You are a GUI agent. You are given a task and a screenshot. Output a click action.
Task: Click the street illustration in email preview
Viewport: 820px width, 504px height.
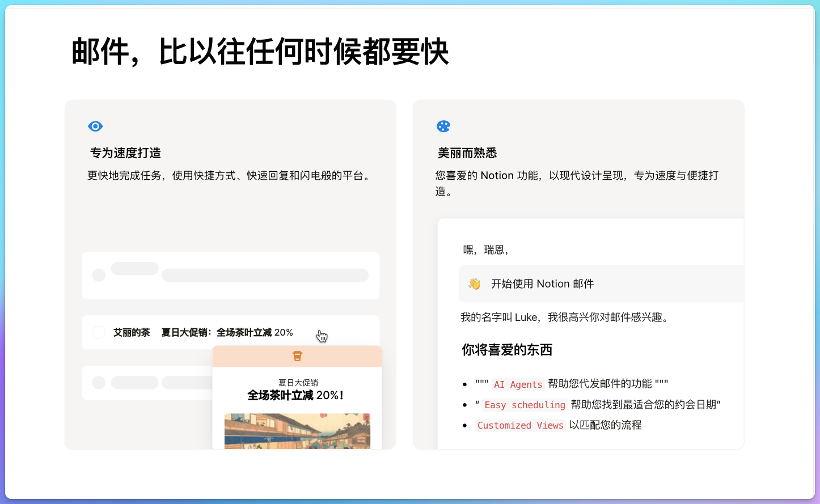click(x=297, y=431)
